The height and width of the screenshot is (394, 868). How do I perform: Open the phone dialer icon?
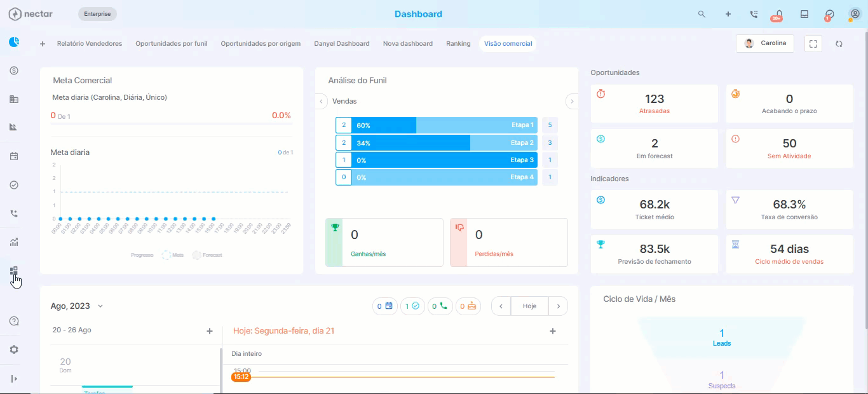(754, 14)
